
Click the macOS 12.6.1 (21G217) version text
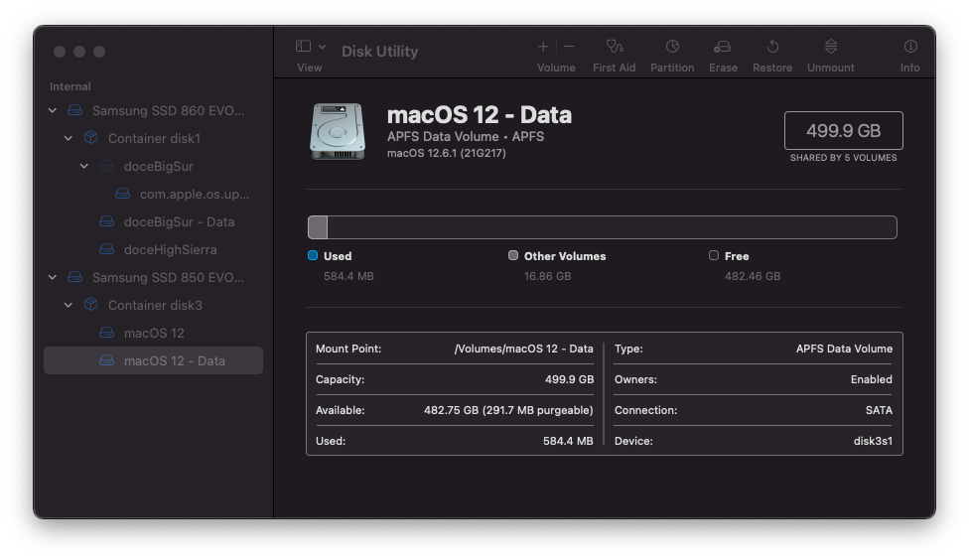(446, 153)
